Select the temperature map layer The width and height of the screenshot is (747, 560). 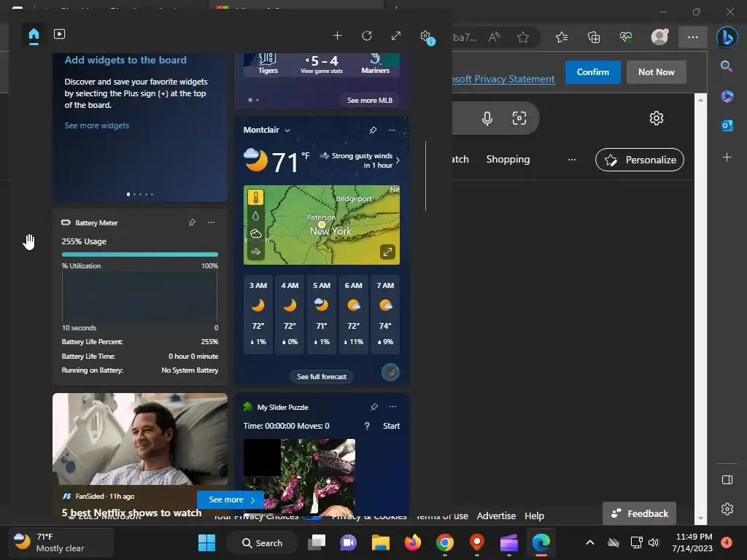(256, 197)
